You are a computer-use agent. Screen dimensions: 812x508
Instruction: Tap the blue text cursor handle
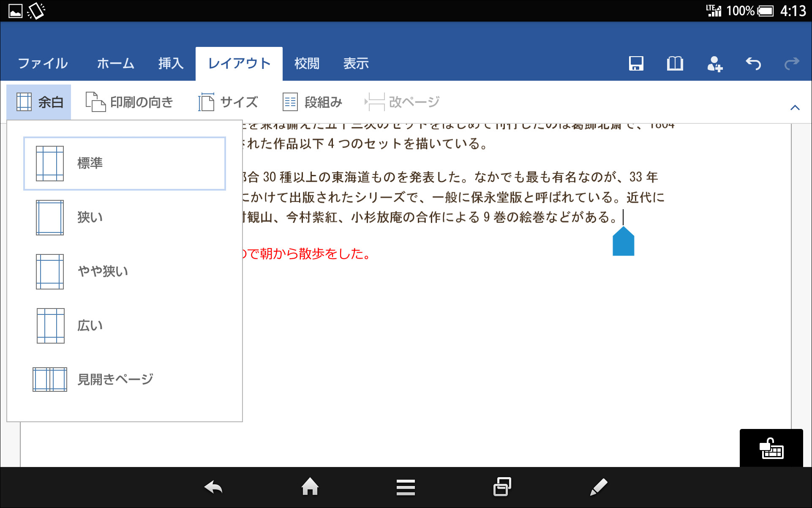pyautogui.click(x=623, y=242)
